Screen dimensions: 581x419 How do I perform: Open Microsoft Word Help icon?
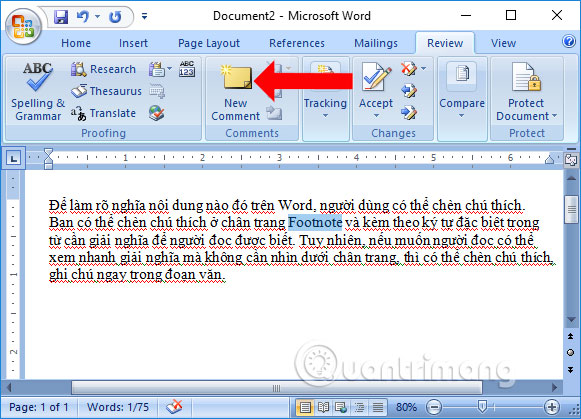[568, 41]
